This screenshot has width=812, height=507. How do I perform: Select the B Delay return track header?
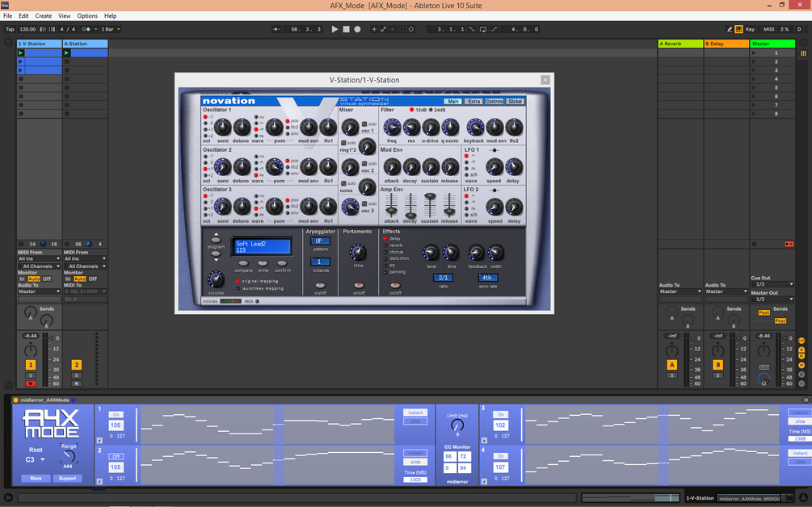point(726,44)
